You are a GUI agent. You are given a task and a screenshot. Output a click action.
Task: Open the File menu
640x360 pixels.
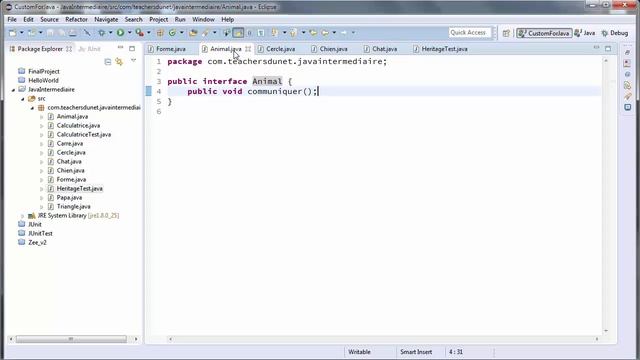pyautogui.click(x=12, y=19)
